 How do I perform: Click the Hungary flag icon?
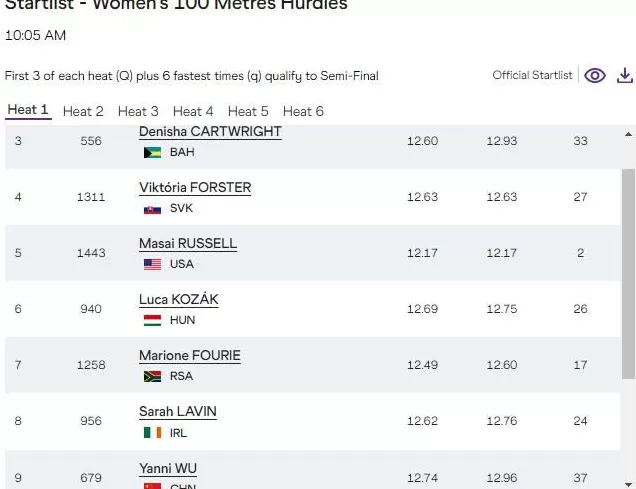click(x=153, y=321)
